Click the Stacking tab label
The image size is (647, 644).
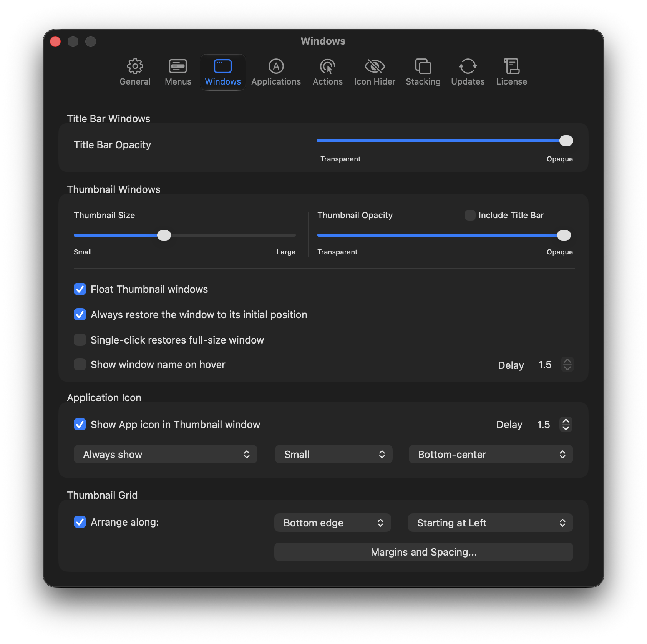[x=423, y=81]
